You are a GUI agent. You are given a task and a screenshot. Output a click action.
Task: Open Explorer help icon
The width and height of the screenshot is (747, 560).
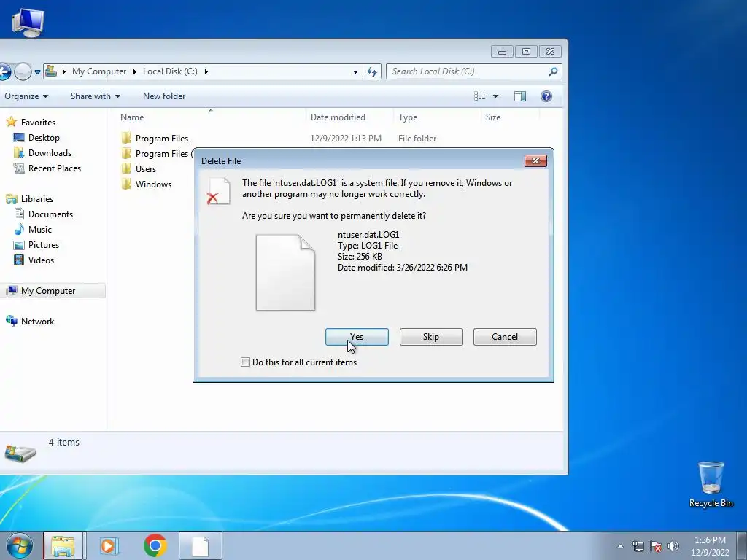(x=546, y=96)
